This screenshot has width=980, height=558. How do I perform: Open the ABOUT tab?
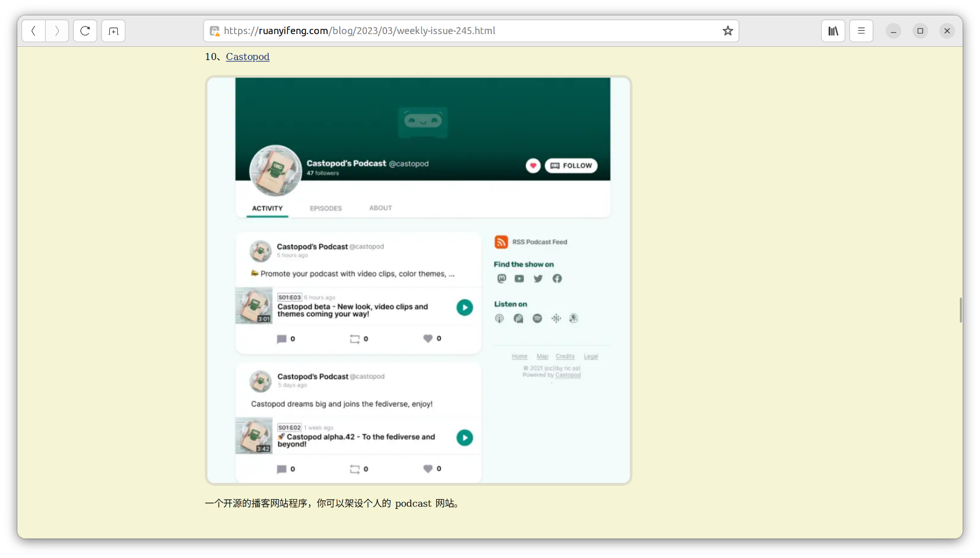coord(380,208)
